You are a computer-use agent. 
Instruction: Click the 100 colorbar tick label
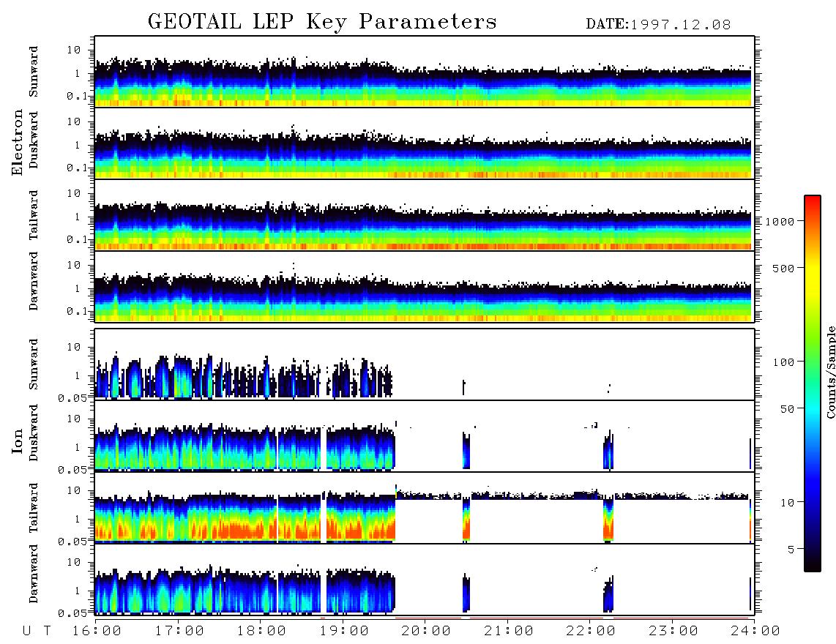pos(784,362)
